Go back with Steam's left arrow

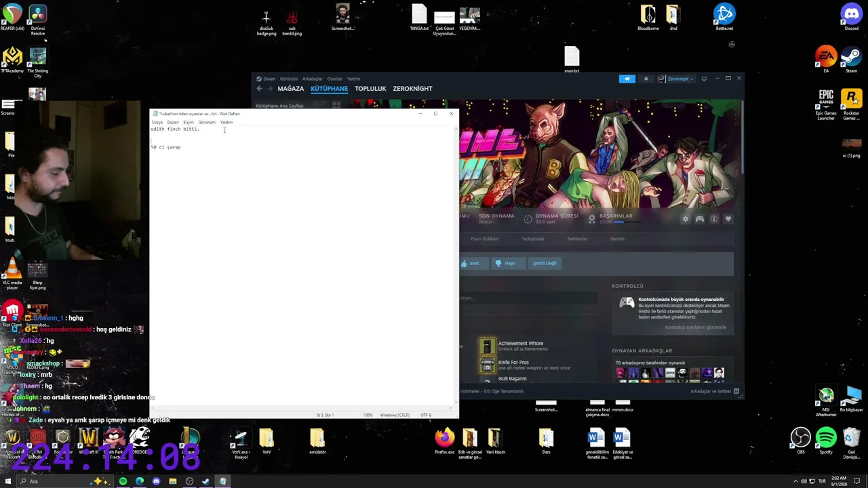pos(259,89)
